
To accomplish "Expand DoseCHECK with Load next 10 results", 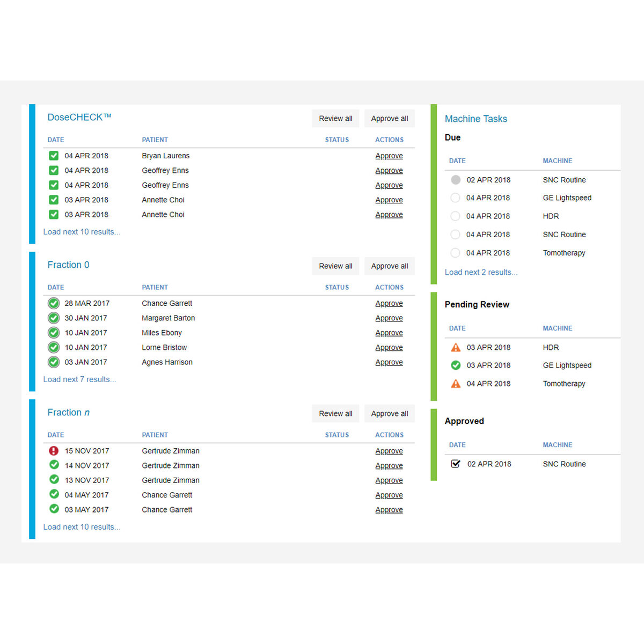I will pos(82,232).
